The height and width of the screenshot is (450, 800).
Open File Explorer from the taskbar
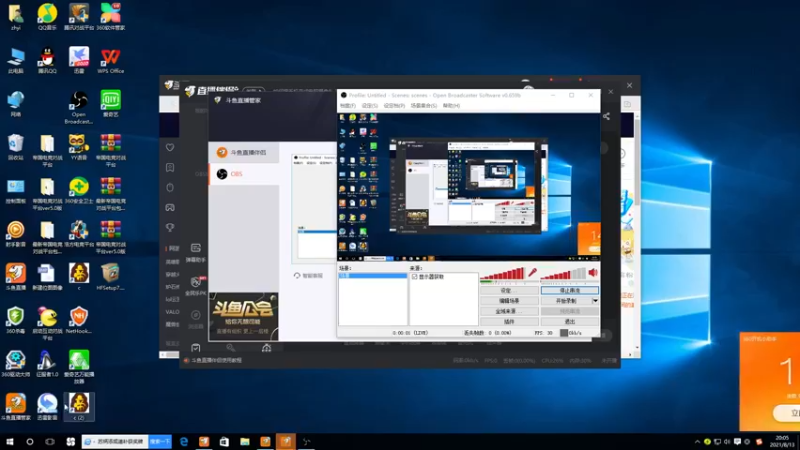coord(245,442)
